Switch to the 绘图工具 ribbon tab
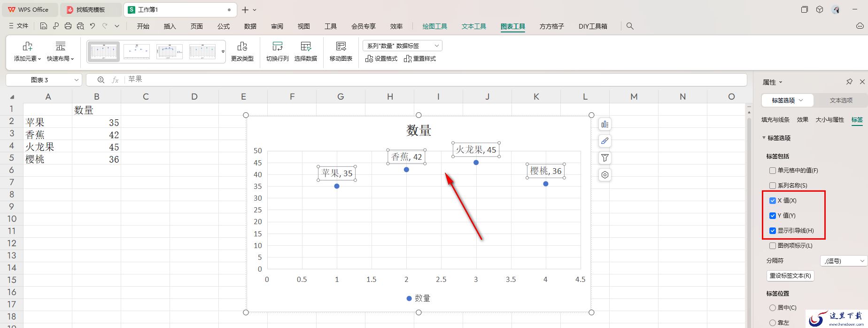This screenshot has height=328, width=868. [x=434, y=26]
